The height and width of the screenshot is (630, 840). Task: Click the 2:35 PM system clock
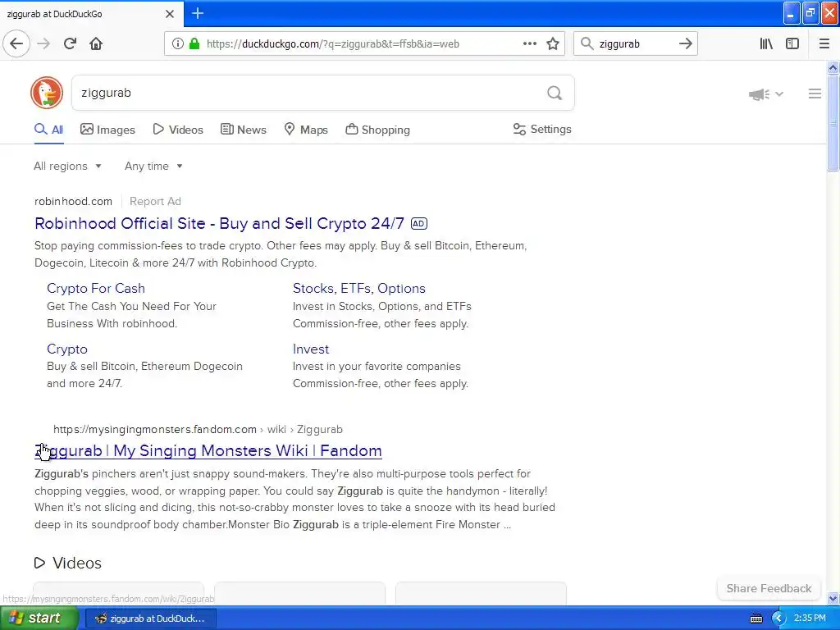[x=810, y=619]
